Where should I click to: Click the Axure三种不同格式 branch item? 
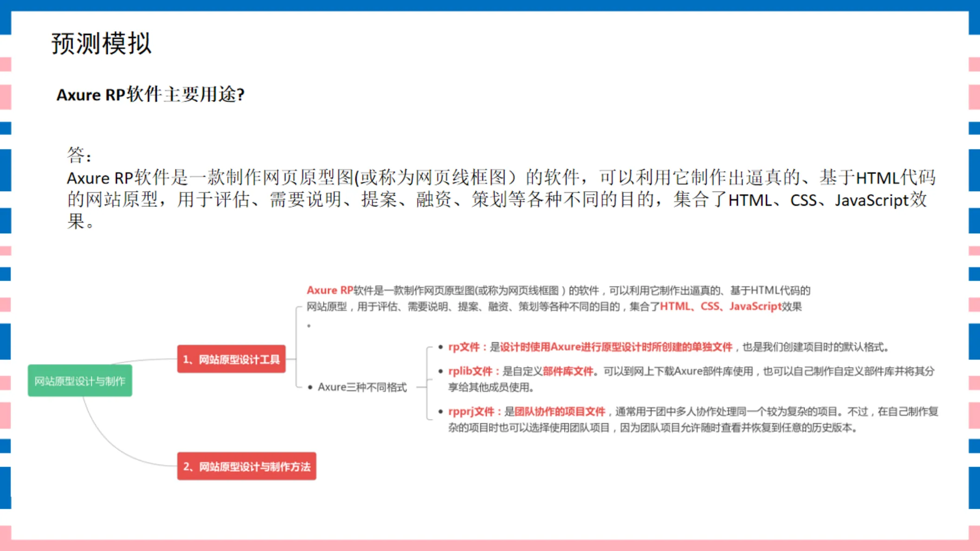pos(362,387)
